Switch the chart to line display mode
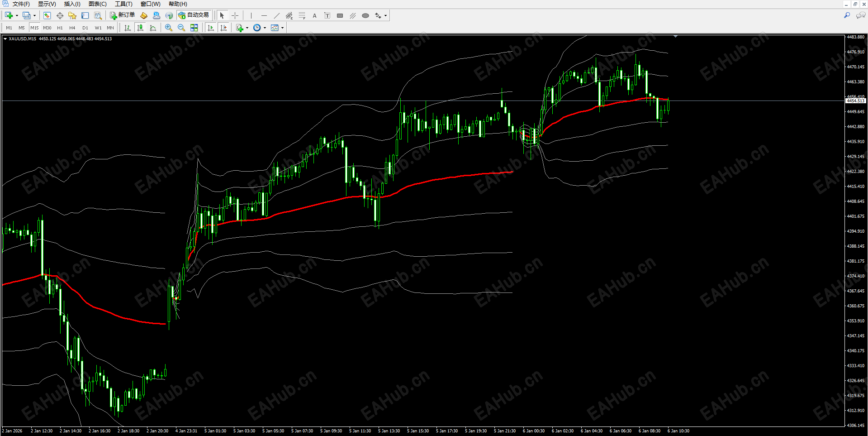Viewport: 868px width, 436px height. point(153,28)
